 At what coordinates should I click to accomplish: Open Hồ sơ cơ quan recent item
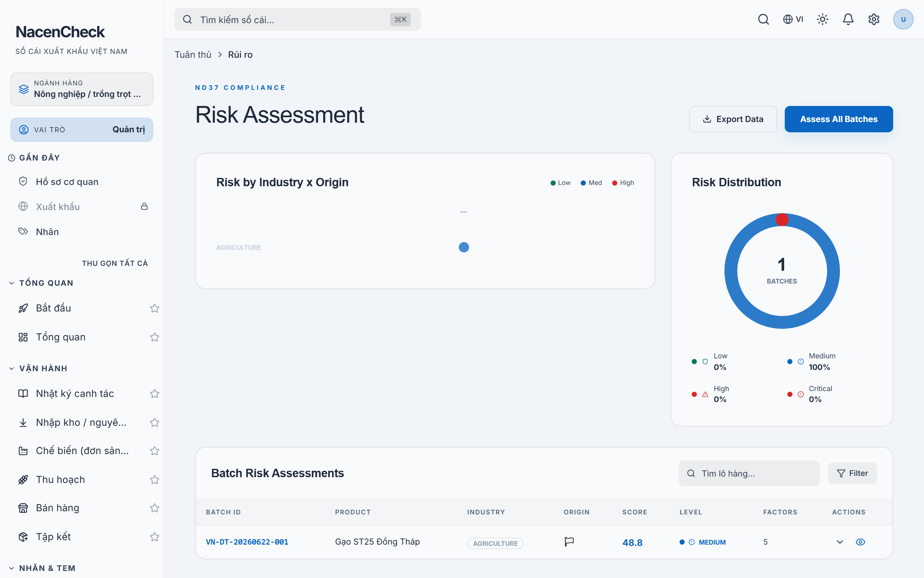[x=82, y=181]
